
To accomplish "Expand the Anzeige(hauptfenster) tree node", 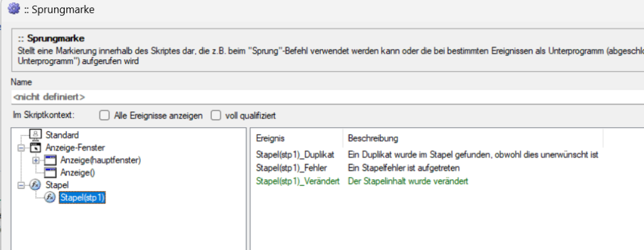I will [x=36, y=161].
